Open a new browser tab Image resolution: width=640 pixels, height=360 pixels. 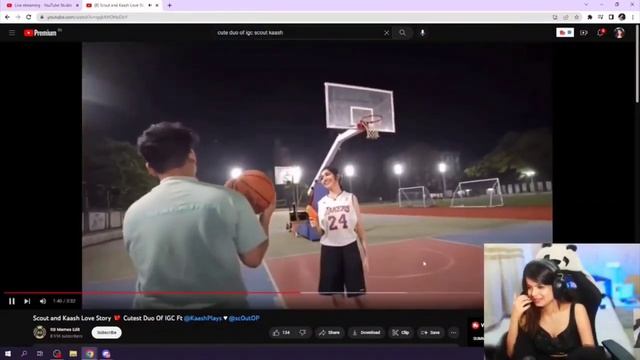[x=169, y=5]
